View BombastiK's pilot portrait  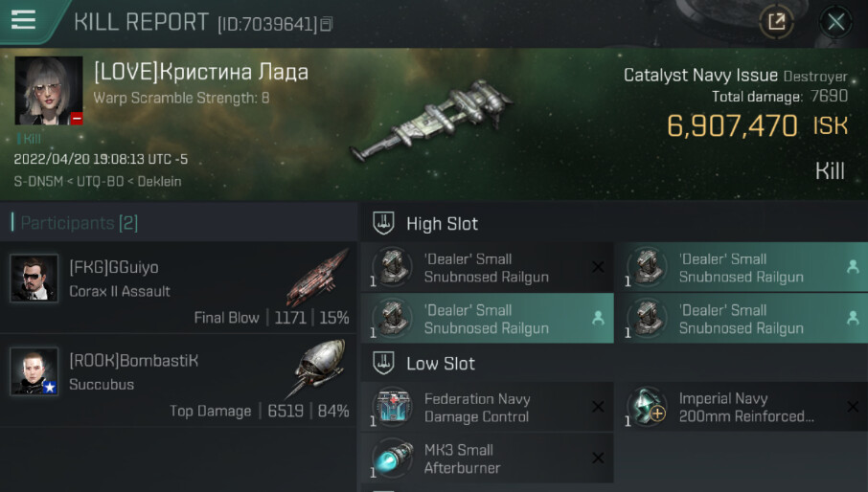pos(34,370)
